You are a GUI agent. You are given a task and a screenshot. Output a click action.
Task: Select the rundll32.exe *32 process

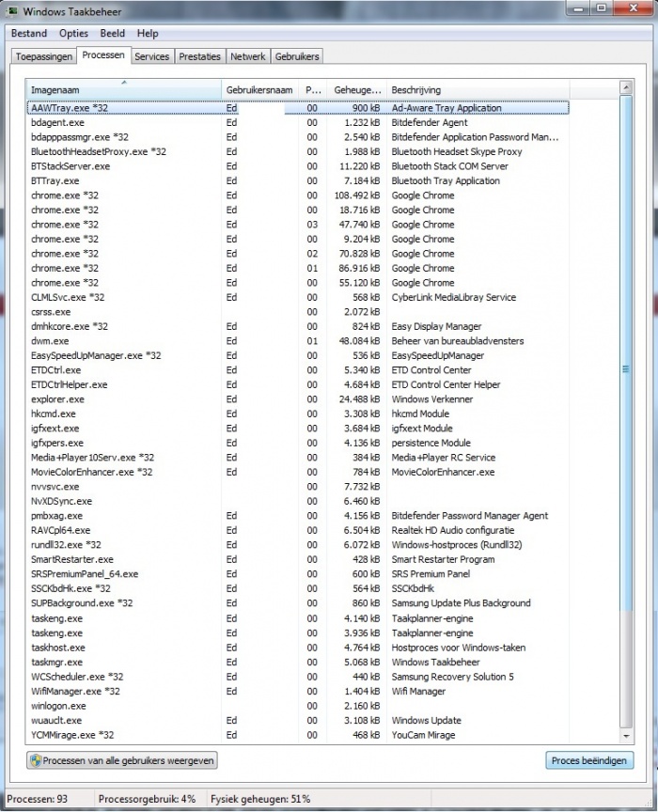click(297, 545)
